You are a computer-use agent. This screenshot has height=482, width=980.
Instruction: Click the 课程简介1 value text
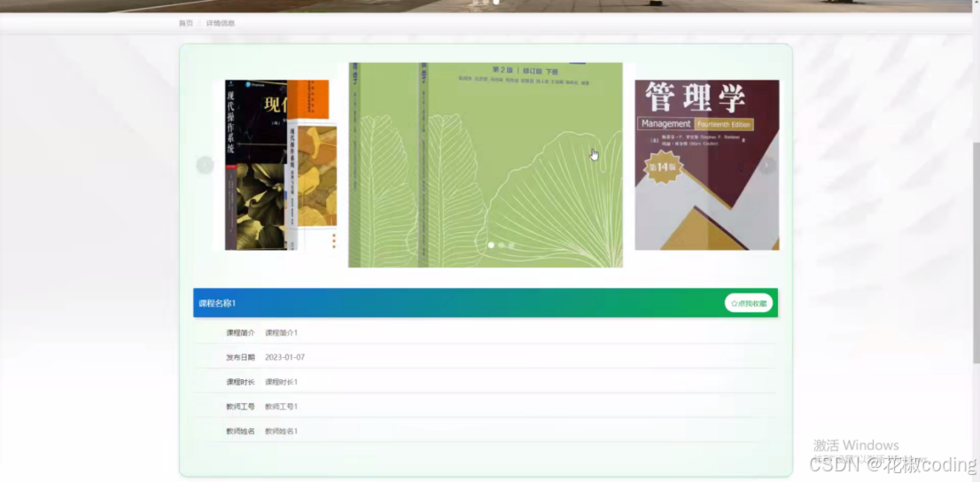click(281, 332)
